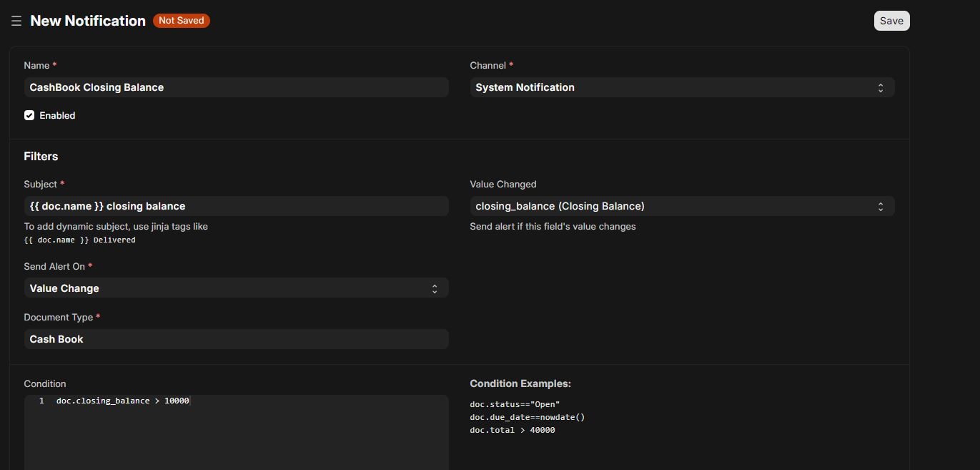Click the Save button
The image size is (980, 470).
891,21
